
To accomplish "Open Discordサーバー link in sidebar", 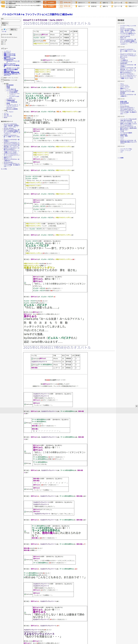I will click(x=12, y=109).
